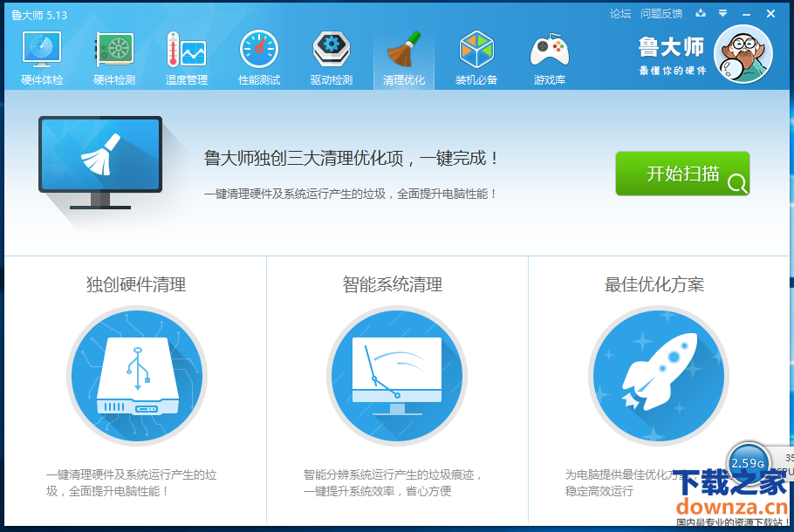Select the 最佳优化方案 heading
The image size is (794, 532).
click(x=654, y=284)
